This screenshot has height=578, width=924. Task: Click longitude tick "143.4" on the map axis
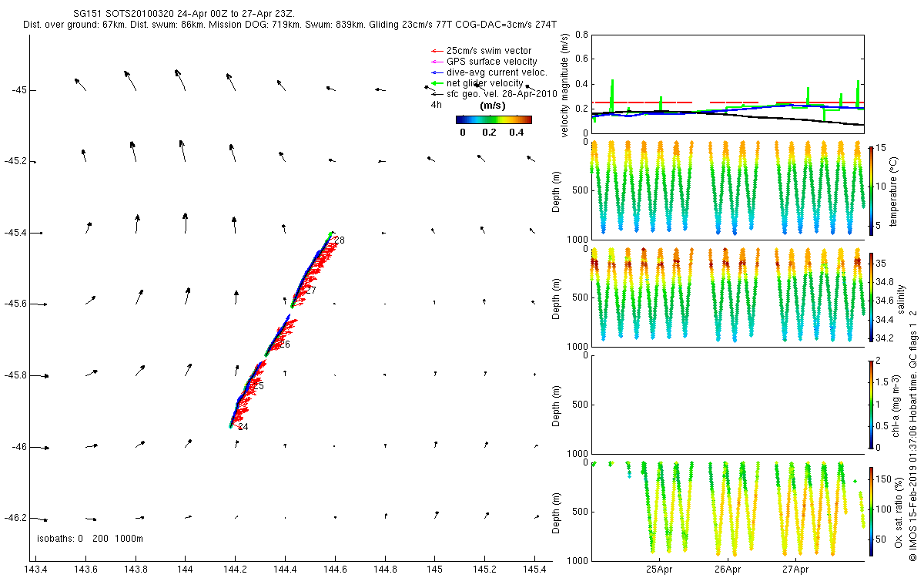click(x=36, y=570)
